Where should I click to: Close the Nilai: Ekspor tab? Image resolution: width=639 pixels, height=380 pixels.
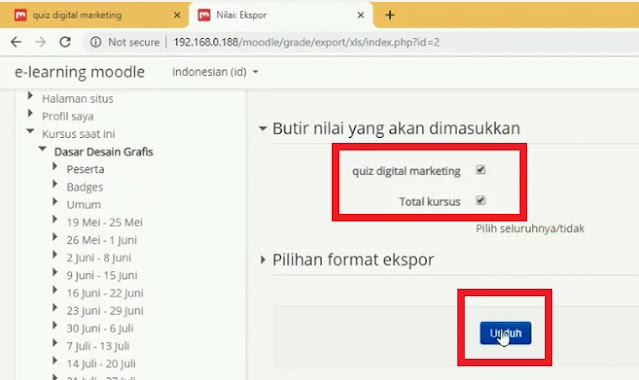coord(361,15)
